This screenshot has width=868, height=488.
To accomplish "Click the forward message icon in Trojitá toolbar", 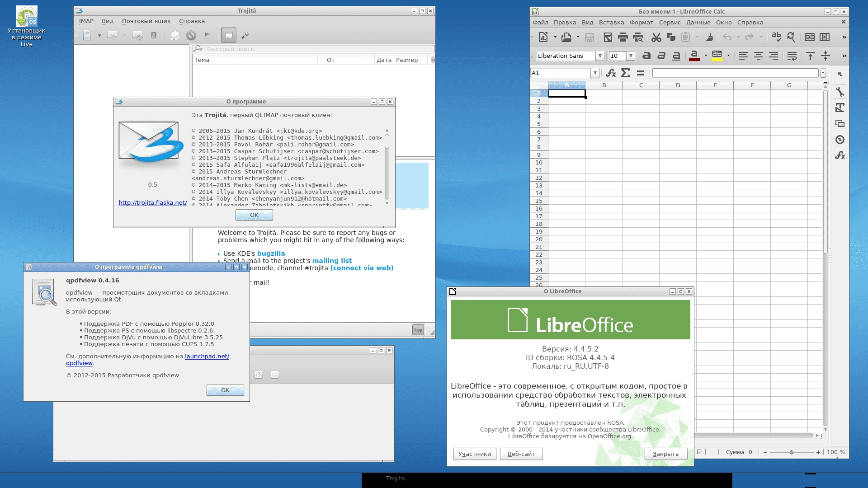I will tap(137, 35).
